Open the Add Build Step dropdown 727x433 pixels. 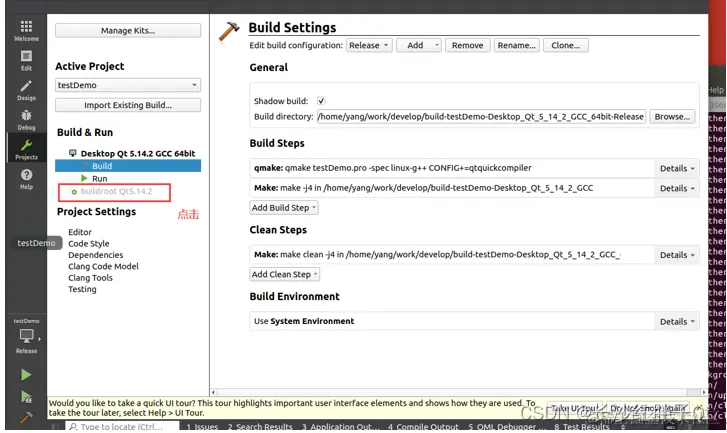pyautogui.click(x=284, y=208)
